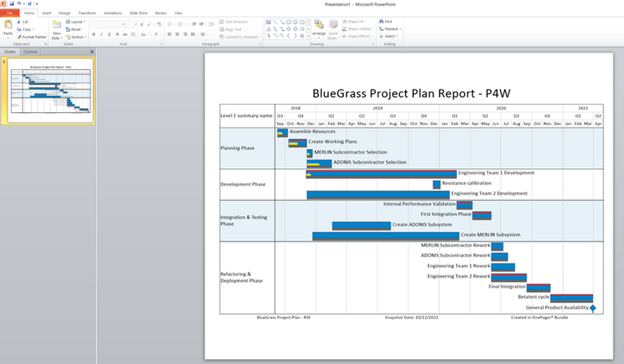Image resolution: width=624 pixels, height=364 pixels.
Task: Select the slide 1 thumbnail
Action: tap(51, 90)
